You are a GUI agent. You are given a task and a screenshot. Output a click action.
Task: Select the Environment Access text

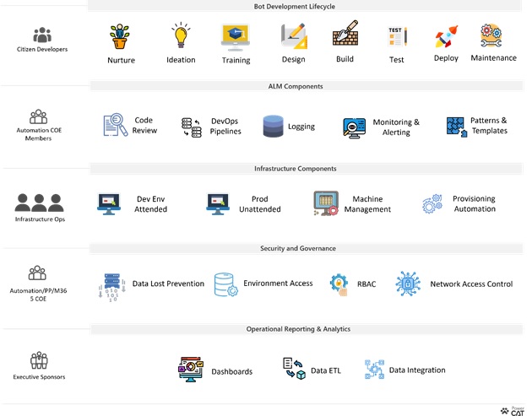pyautogui.click(x=278, y=283)
